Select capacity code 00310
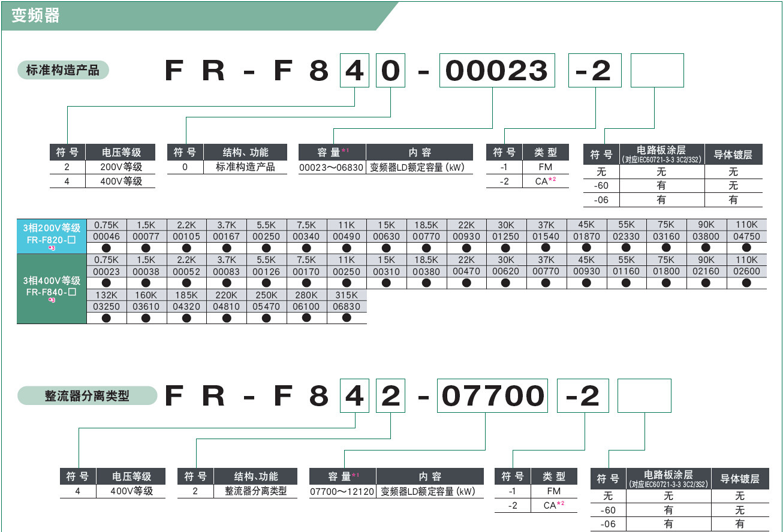The height and width of the screenshot is (532, 783). 387,271
